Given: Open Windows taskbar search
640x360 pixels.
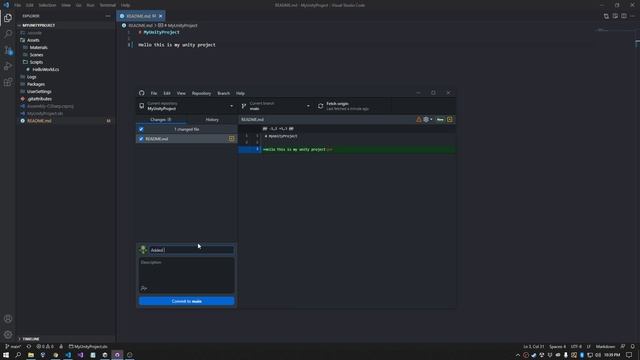Looking at the screenshot, I should click(18, 355).
